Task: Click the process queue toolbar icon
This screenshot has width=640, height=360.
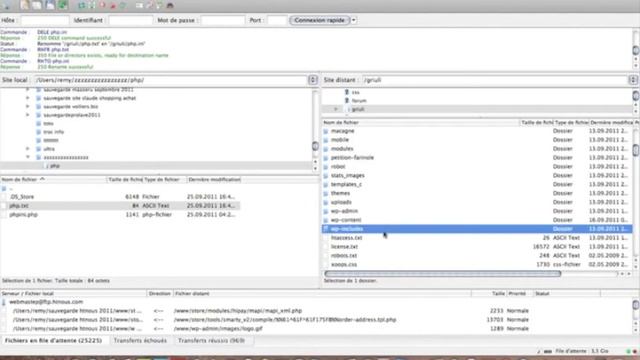Action: [92, 5]
